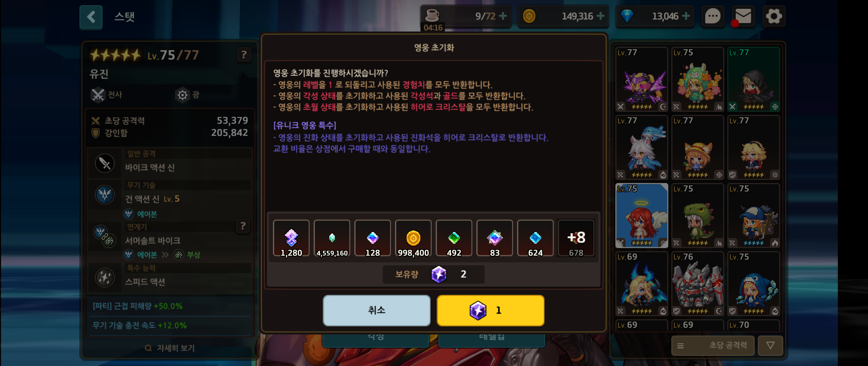Click the 1,280 purple crystal reward slot

tap(291, 238)
